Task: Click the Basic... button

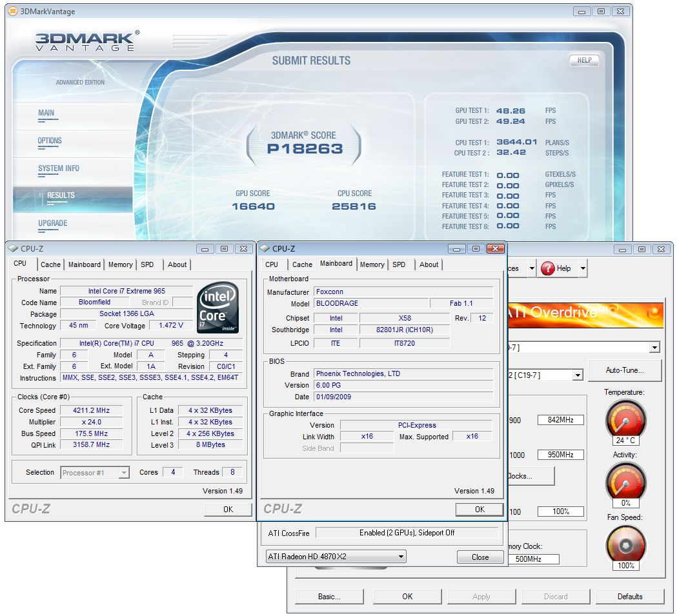Action: point(329,597)
